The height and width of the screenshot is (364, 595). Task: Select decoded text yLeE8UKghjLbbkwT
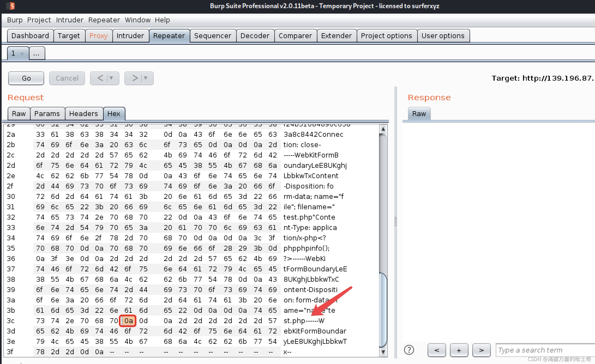click(315, 341)
